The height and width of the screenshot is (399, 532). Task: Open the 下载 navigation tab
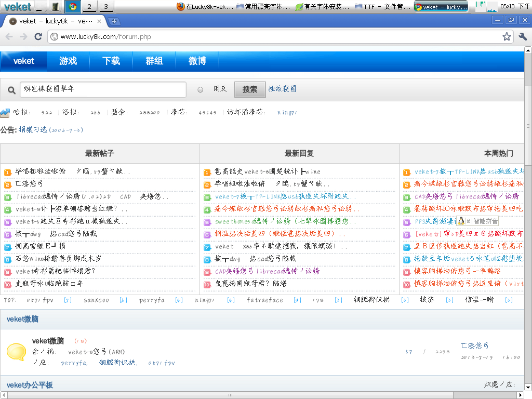[x=111, y=61]
